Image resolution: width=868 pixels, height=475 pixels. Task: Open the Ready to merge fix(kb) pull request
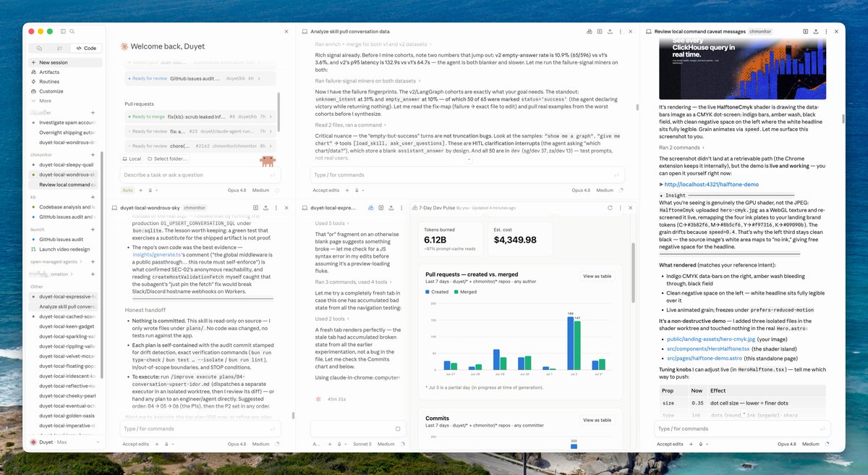[200, 116]
